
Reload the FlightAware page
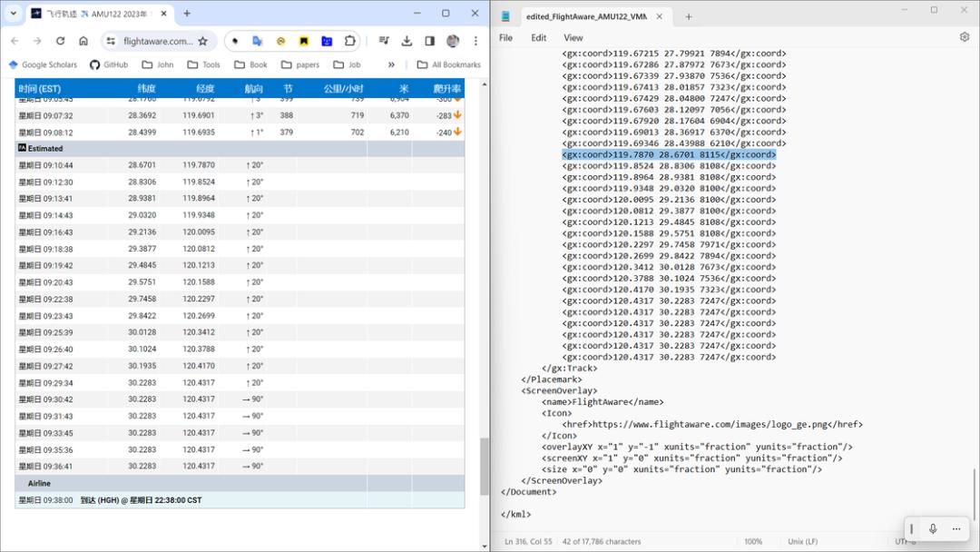coord(60,41)
